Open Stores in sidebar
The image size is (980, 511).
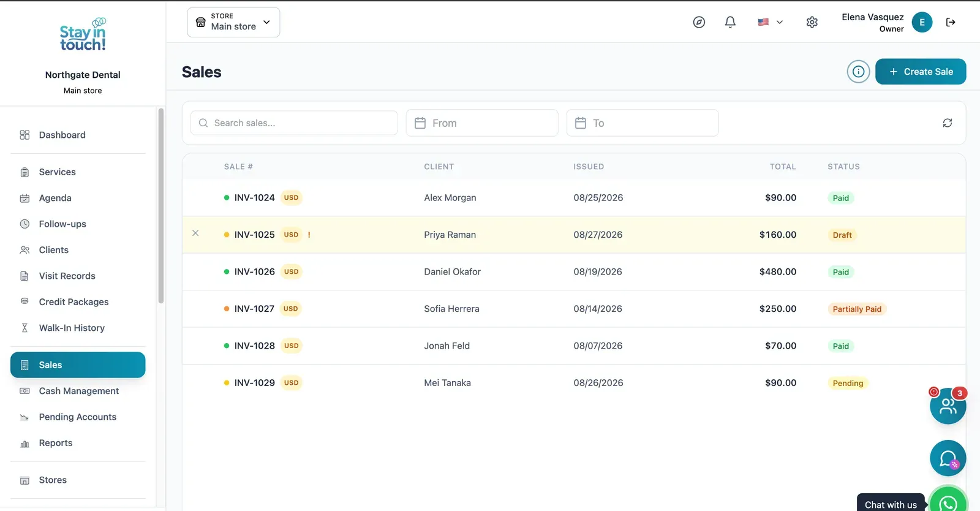(x=78, y=480)
